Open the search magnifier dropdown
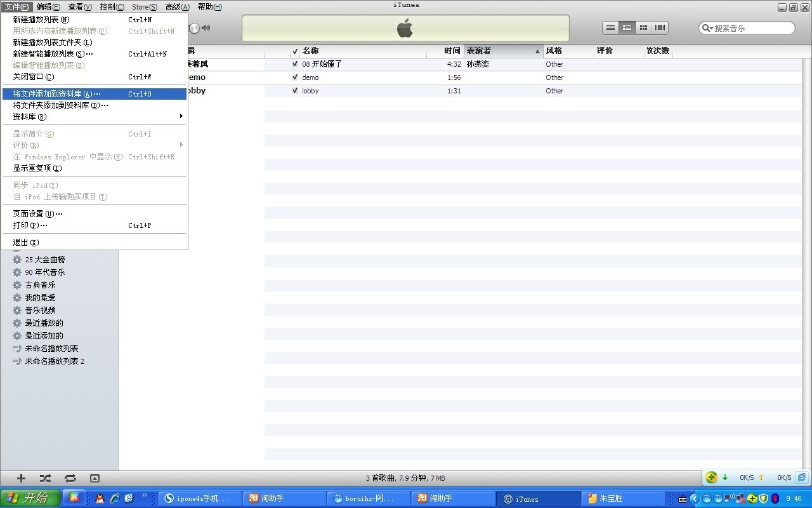Image resolution: width=812 pixels, height=508 pixels. [x=707, y=28]
